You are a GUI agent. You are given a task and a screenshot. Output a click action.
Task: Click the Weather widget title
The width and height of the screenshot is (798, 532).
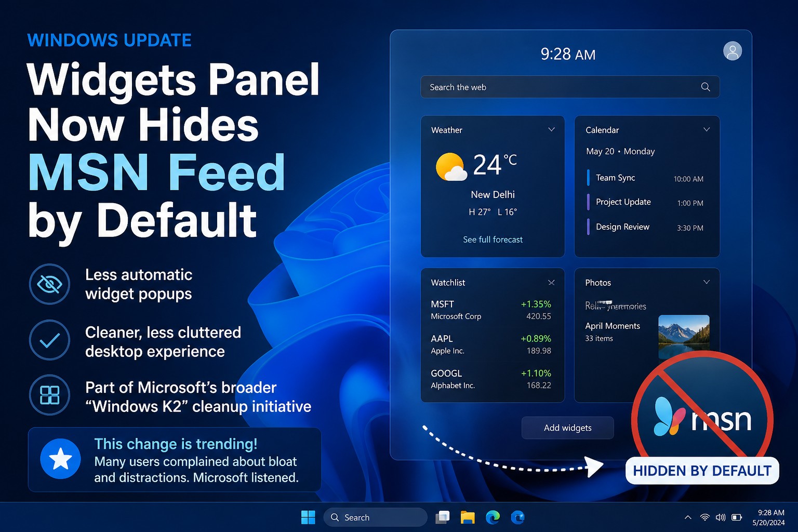[x=446, y=130]
